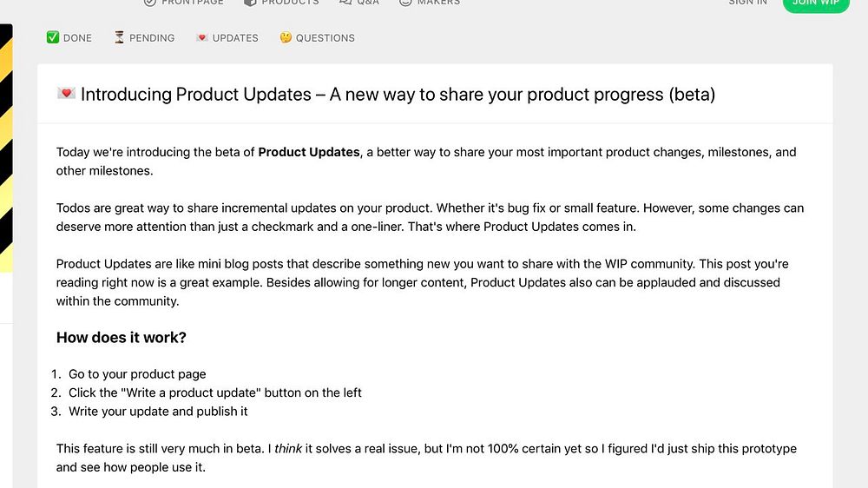
Task: Go to FRONTPAGE text in the top menu
Action: 193,3
